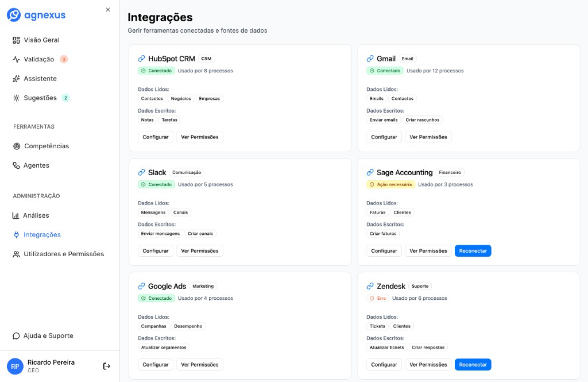
Task: Click the Negócios data tag
Action: point(181,99)
